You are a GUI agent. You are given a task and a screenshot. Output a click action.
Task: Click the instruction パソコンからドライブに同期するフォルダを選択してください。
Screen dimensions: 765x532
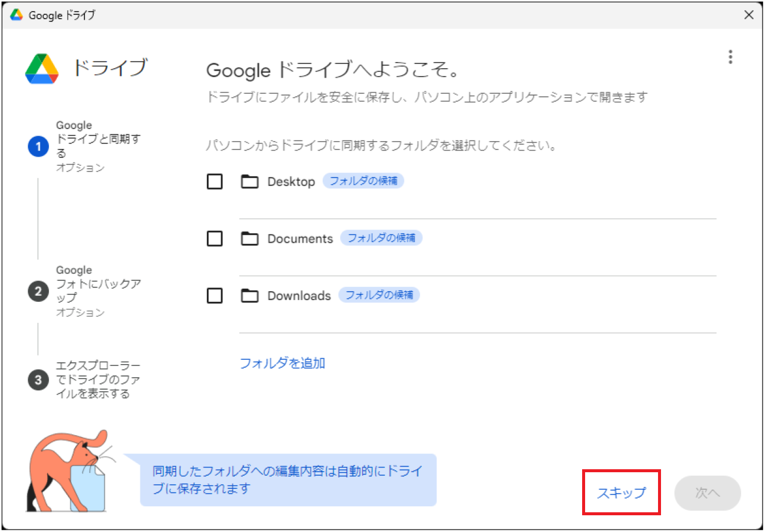pyautogui.click(x=381, y=145)
